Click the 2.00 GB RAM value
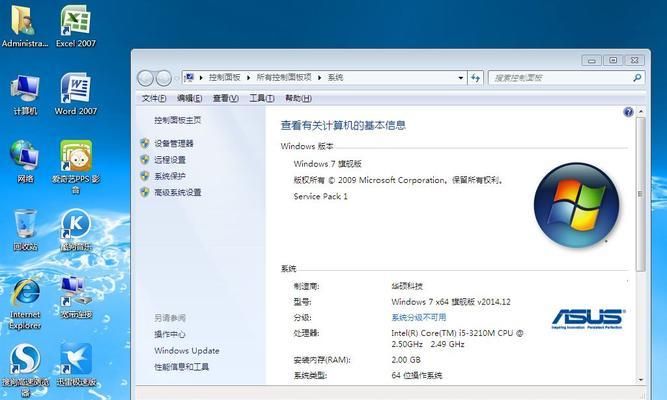667x400 pixels. (406, 360)
